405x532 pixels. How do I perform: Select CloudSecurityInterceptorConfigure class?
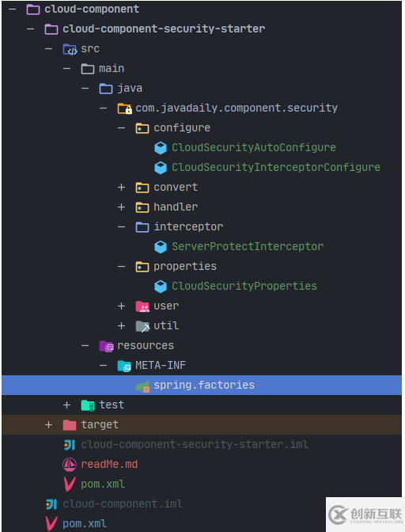point(276,167)
